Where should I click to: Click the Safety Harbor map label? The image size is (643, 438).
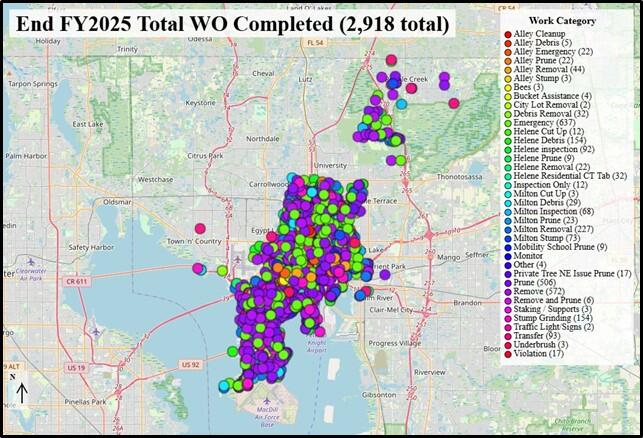tap(91, 247)
